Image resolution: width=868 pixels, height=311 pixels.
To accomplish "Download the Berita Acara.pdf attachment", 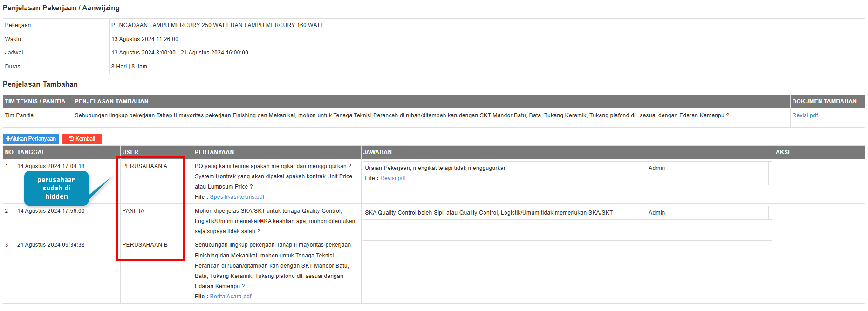I will [x=231, y=297].
